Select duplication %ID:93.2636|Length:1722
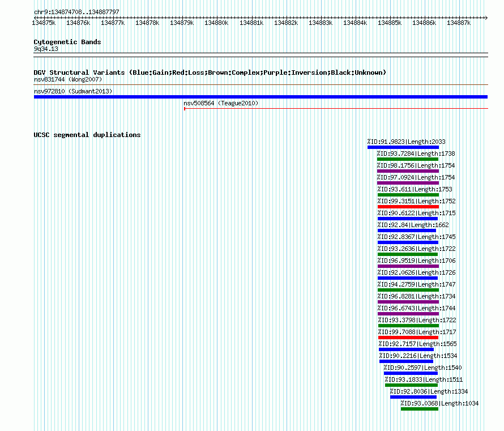This screenshot has width=504, height=431. [x=417, y=249]
